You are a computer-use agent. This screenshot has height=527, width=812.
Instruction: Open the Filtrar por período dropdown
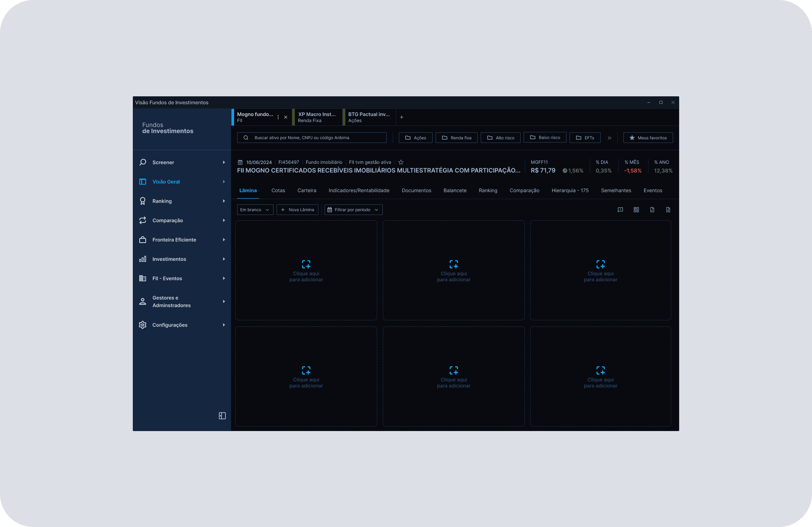pos(353,210)
